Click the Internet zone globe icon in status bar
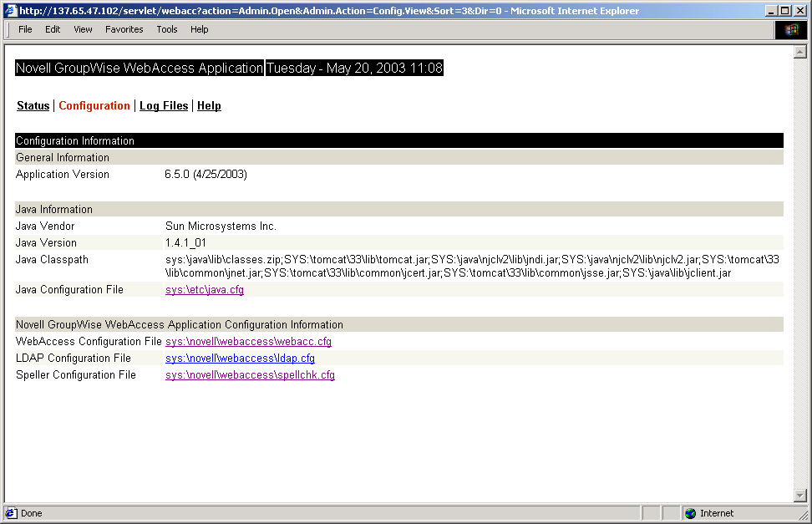This screenshot has width=812, height=524. point(689,513)
